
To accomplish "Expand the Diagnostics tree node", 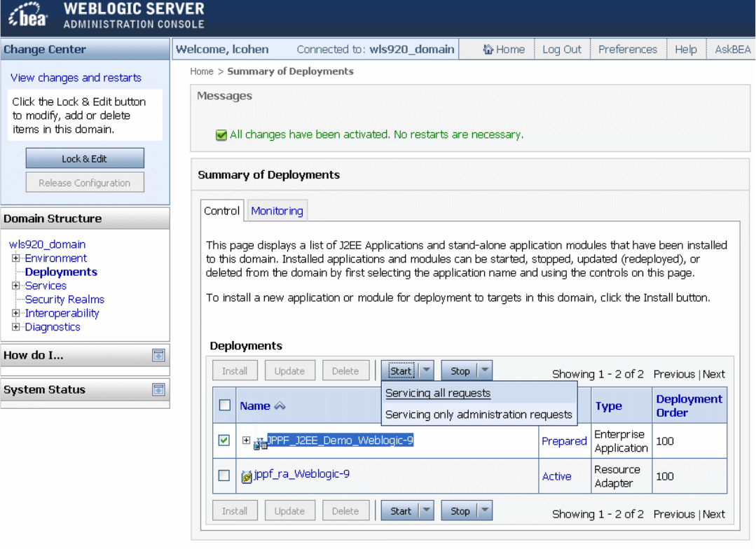I will pyautogui.click(x=16, y=327).
